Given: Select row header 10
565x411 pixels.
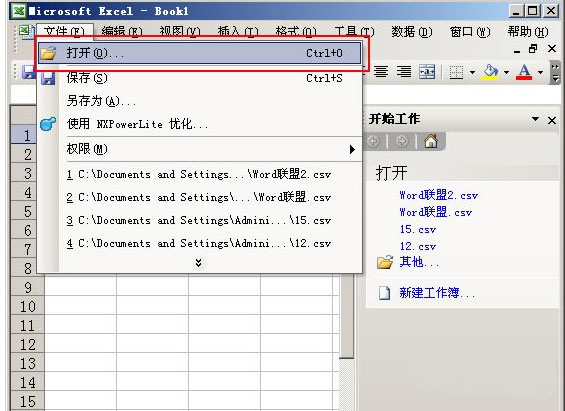Looking at the screenshot, I should (27, 307).
